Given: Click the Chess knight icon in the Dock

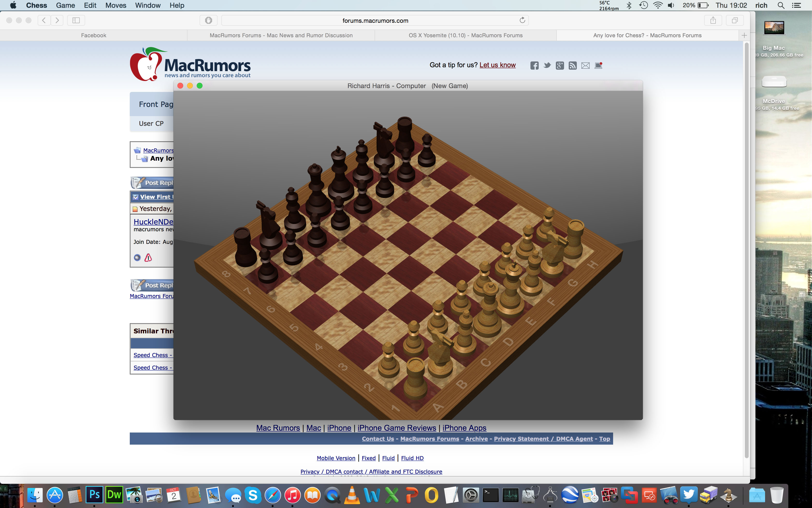Looking at the screenshot, I should [x=728, y=495].
